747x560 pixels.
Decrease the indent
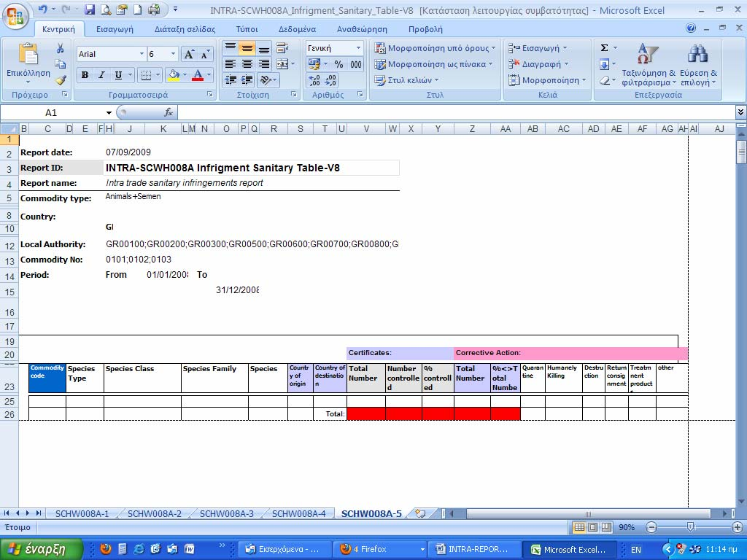pos(230,80)
